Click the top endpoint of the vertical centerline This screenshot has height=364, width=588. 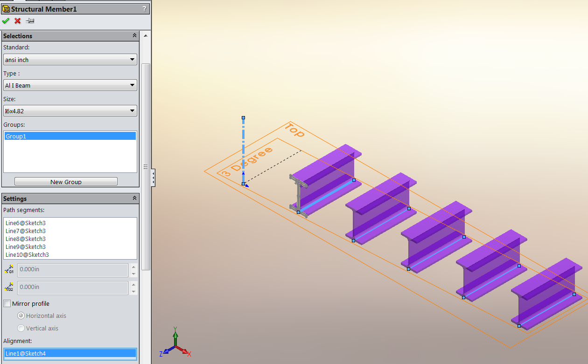click(x=243, y=118)
